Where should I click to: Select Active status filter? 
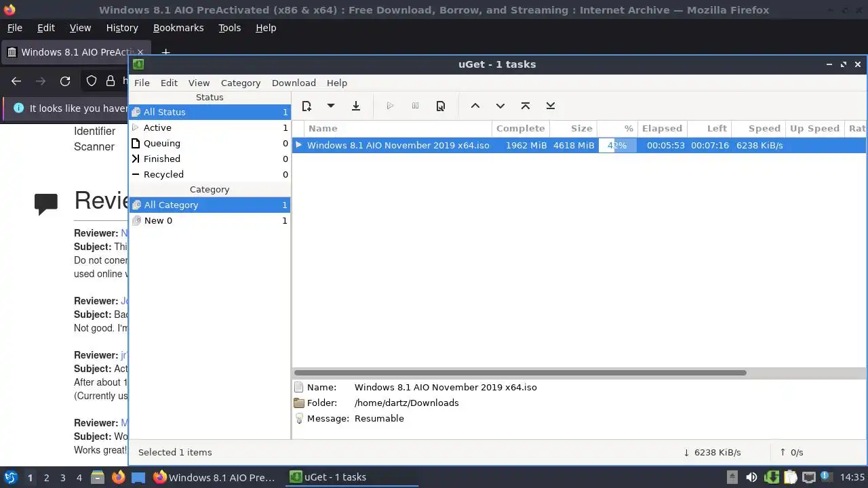(210, 127)
